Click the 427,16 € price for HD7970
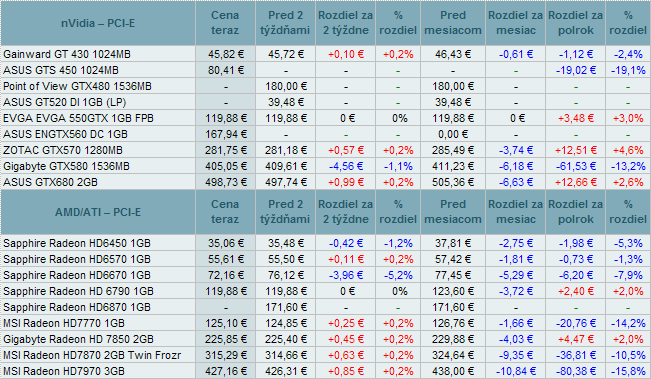The height and width of the screenshot is (379, 651). [225, 371]
